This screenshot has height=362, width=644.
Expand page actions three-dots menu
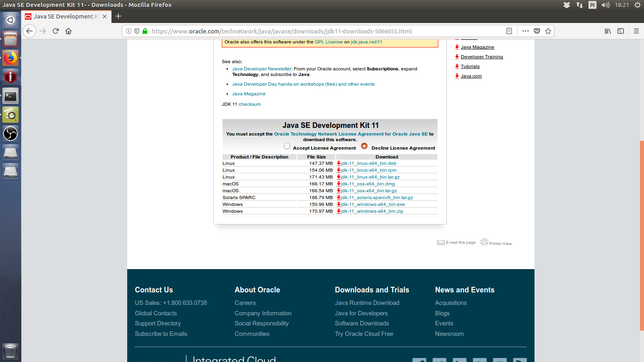[525, 31]
